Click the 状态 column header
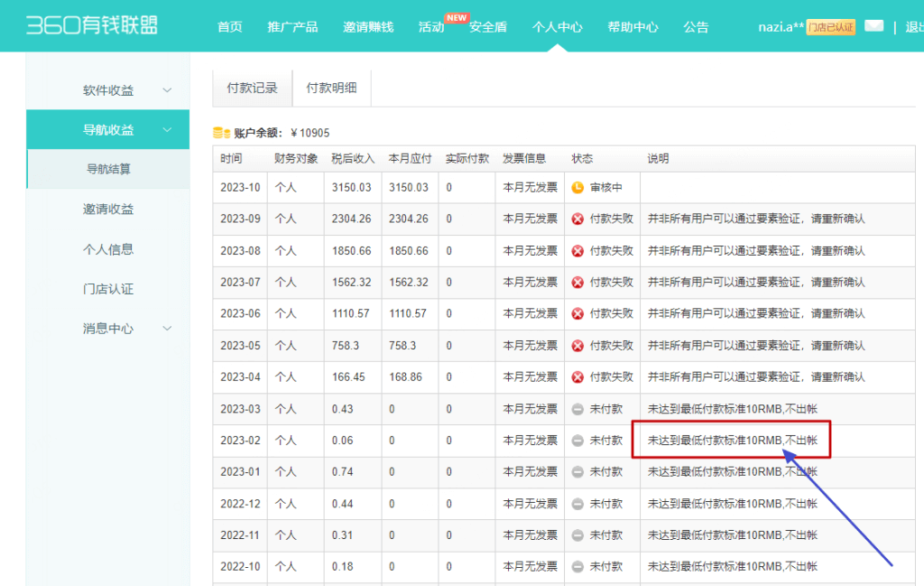This screenshot has width=924, height=586. click(582, 159)
